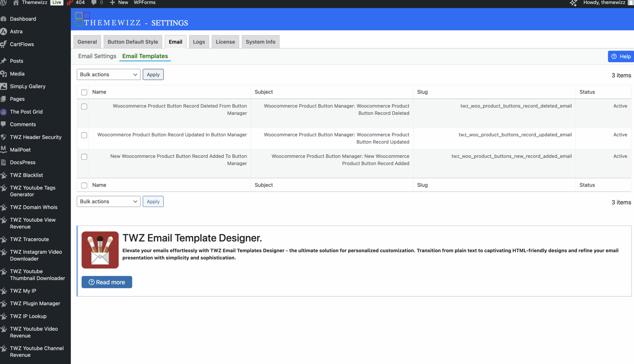Click the MailPoet M icon

[3, 150]
